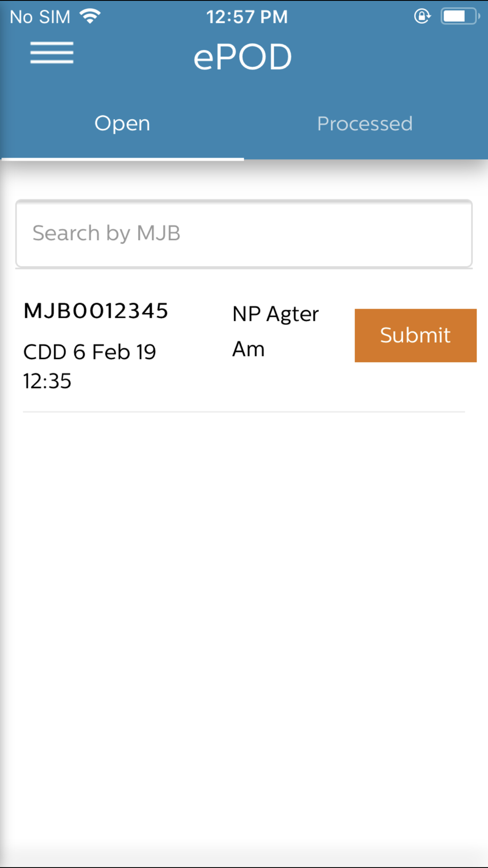Select the MJB0012345 entry number
The image size is (488, 868).
96,311
